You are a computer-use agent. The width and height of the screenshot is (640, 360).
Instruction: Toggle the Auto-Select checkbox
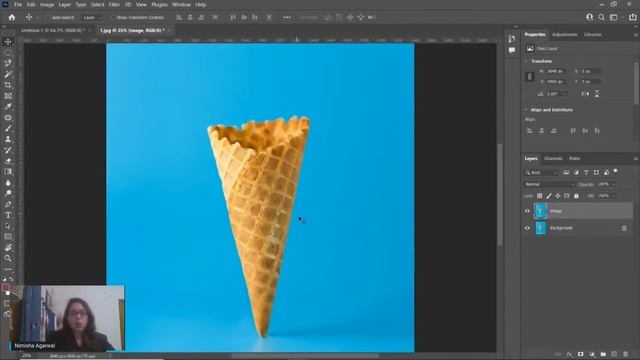click(48, 18)
